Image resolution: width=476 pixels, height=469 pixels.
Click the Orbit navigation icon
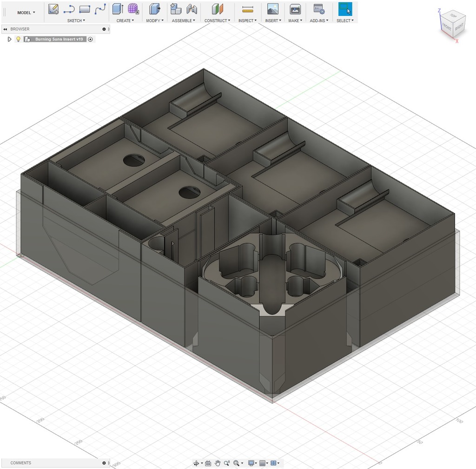[x=196, y=463]
